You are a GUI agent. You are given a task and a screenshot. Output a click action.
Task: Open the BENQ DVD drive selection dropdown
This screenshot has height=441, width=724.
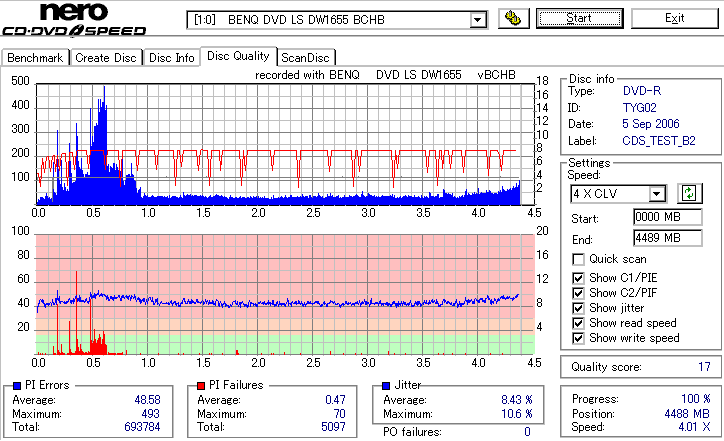[477, 20]
